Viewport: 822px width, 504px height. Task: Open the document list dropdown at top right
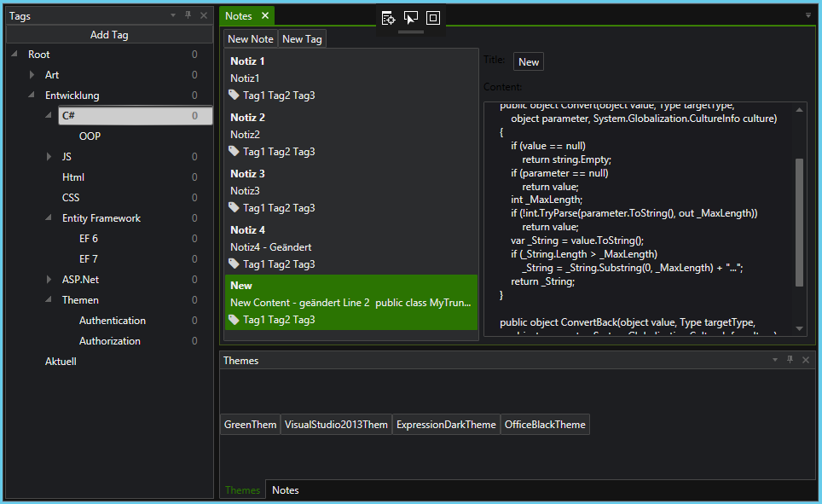[x=808, y=15]
